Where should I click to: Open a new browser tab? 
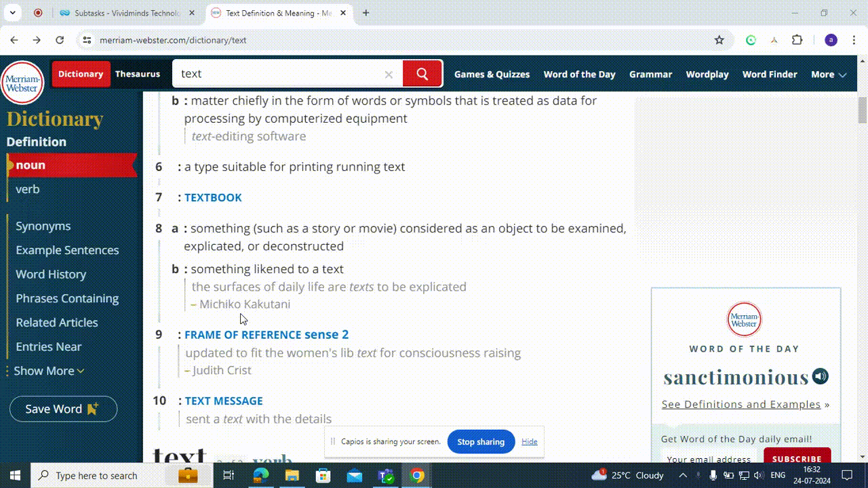pos(366,13)
